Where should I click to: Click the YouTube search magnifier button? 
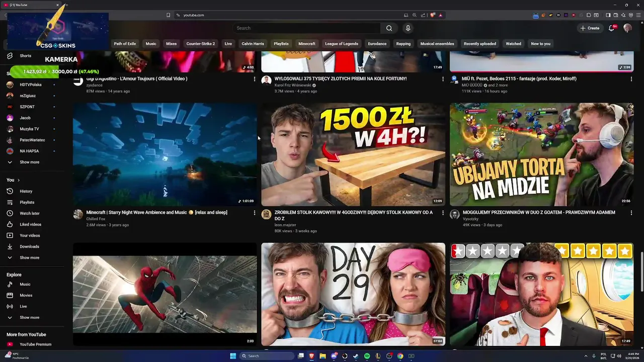coord(389,28)
